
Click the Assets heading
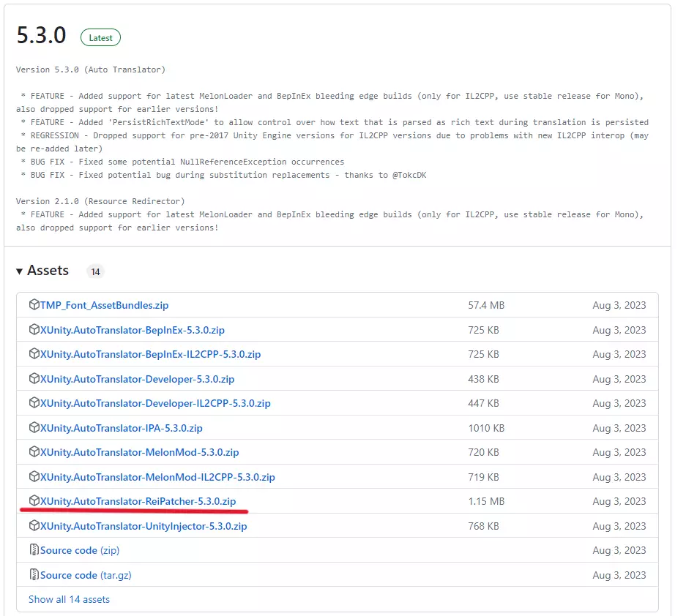tap(48, 271)
